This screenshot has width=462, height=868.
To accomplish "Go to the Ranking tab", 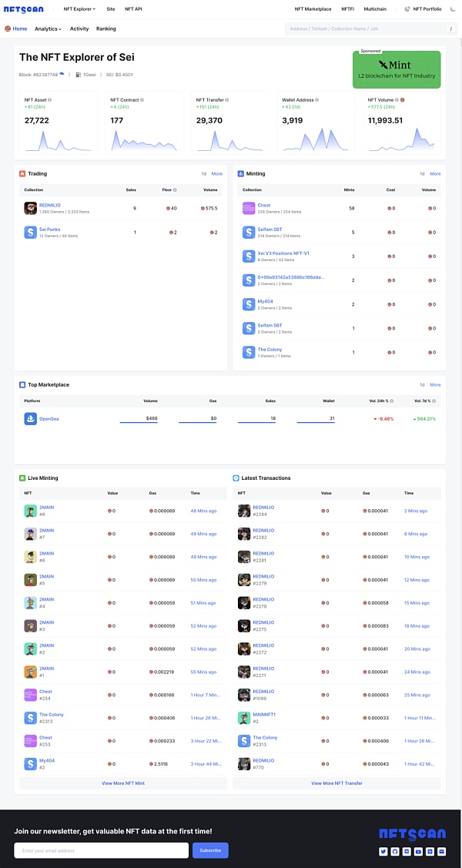I will [x=105, y=28].
